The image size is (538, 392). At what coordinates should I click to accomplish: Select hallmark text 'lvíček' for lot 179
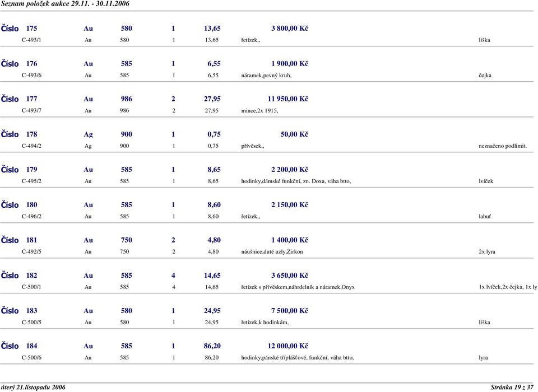486,181
